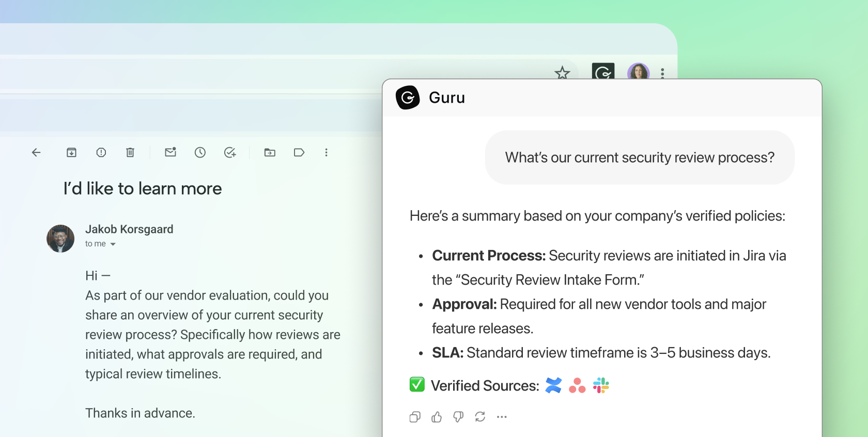Click the 'Thanks in advance.' line
The height and width of the screenshot is (437, 868).
(x=140, y=413)
